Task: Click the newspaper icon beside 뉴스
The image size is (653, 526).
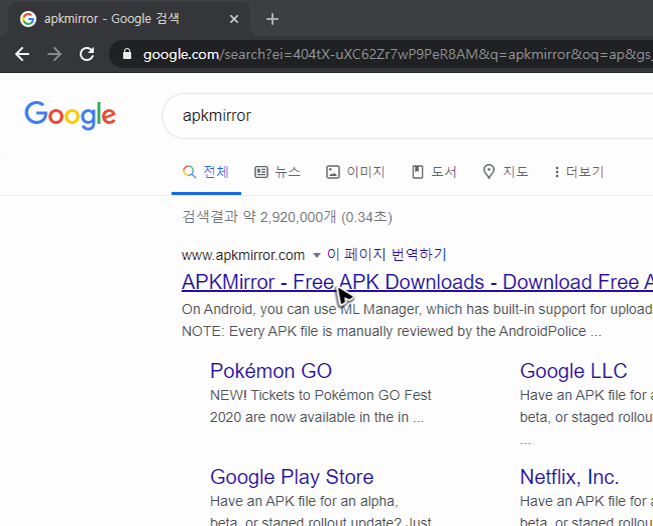Action: coord(261,172)
